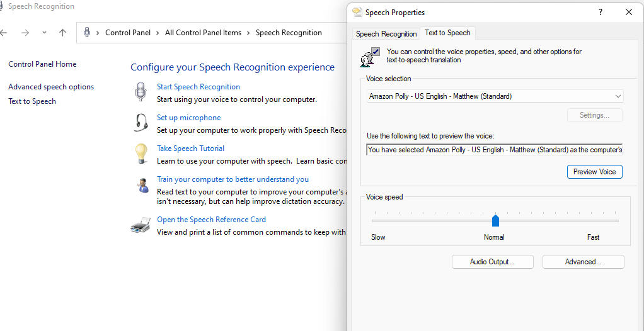The image size is (644, 331).
Task: Click the Up arrow navigation button
Action: pyautogui.click(x=62, y=33)
